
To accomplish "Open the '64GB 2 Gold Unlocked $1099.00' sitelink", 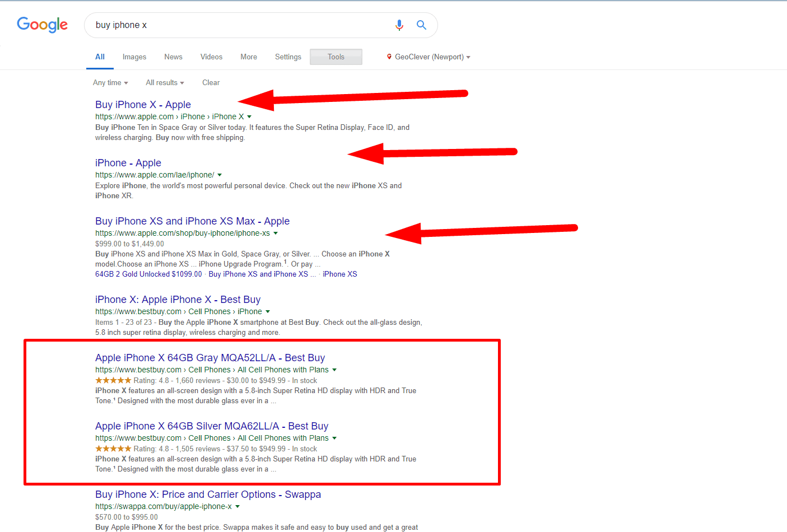I will click(148, 274).
